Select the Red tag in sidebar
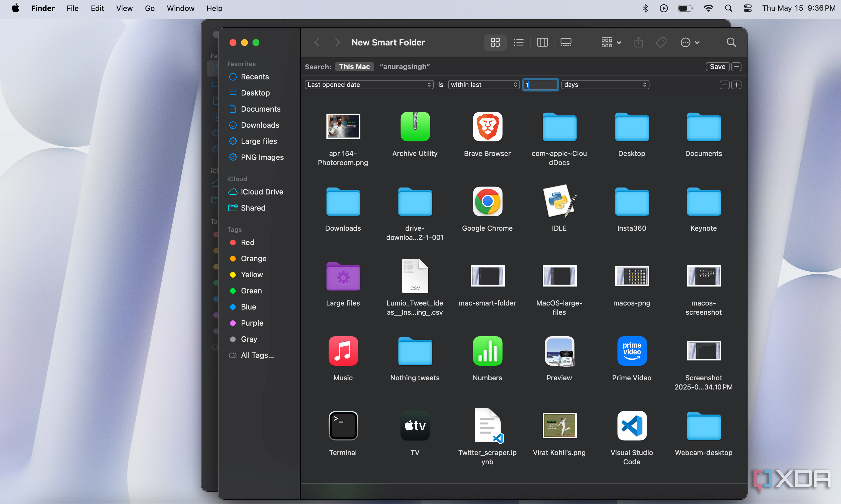841x504 pixels. coord(248,242)
